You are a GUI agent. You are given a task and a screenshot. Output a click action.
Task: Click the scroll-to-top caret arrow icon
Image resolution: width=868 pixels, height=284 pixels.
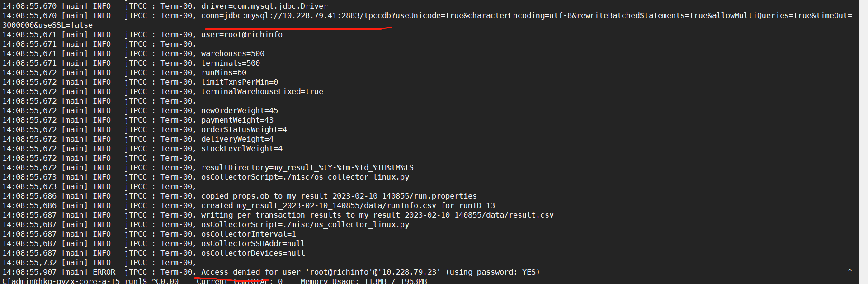(x=850, y=270)
